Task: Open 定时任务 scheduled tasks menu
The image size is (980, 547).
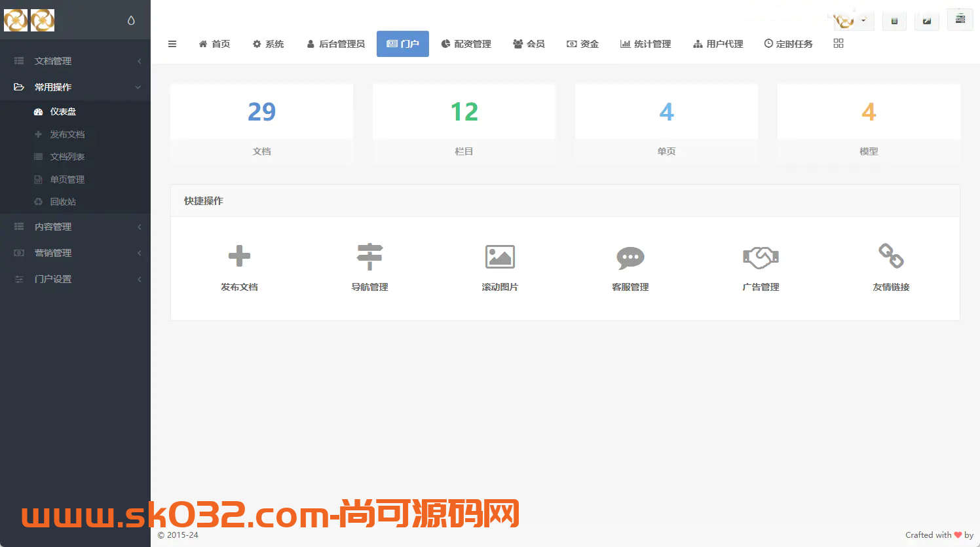Action: click(x=788, y=44)
